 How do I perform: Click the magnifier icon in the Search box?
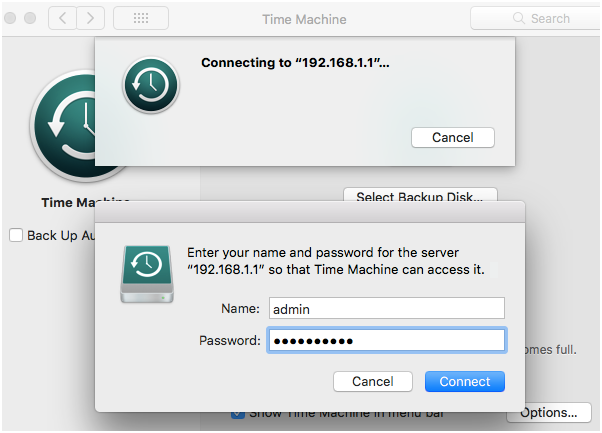518,18
